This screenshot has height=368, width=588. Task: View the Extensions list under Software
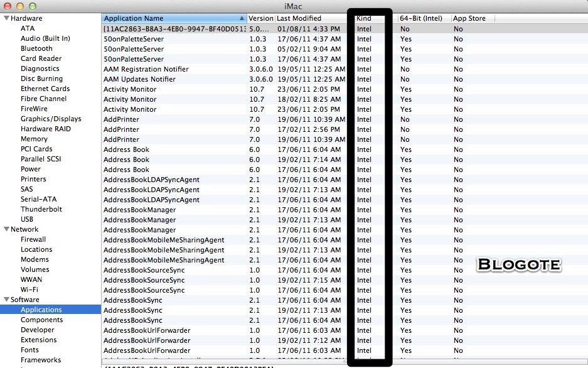pyautogui.click(x=38, y=340)
